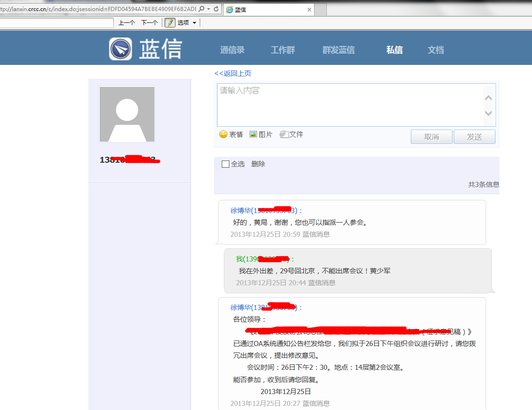Screen dimensions: 532x410
Task: Tick the 全选 checkbox
Action: [x=225, y=164]
